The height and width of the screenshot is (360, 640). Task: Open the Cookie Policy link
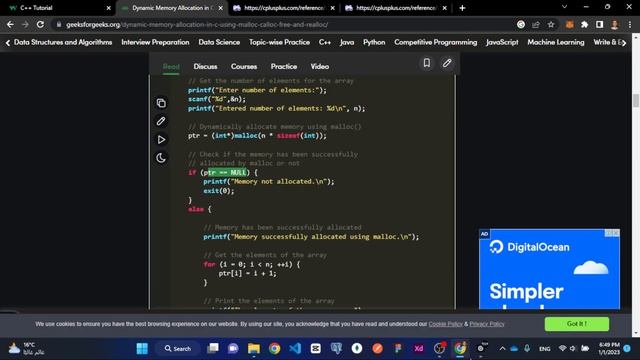[445, 324]
